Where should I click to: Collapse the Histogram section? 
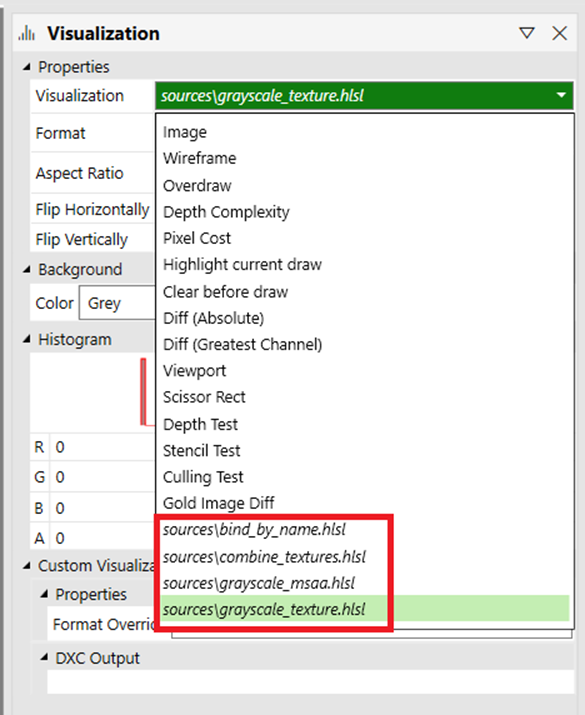(x=27, y=339)
